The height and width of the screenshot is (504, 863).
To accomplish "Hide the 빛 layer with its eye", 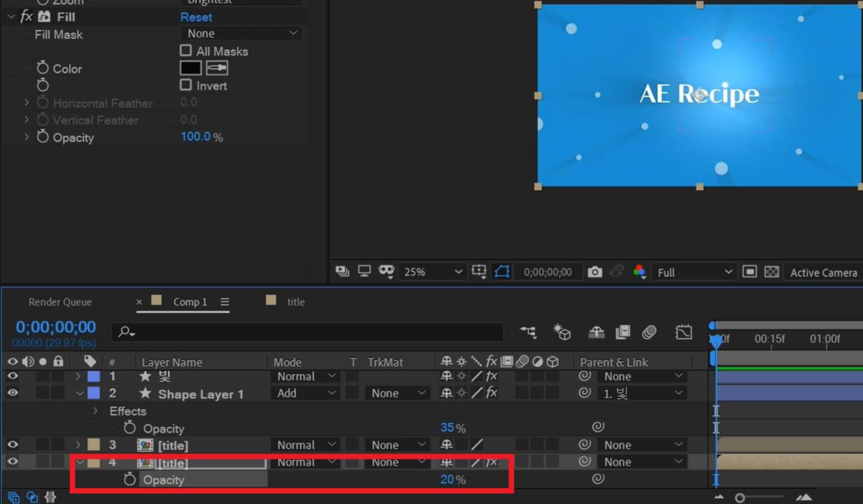I will pyautogui.click(x=13, y=376).
